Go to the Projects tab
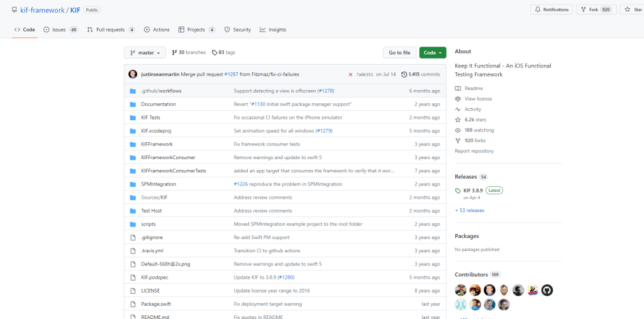The width and height of the screenshot is (644, 319). pyautogui.click(x=197, y=30)
